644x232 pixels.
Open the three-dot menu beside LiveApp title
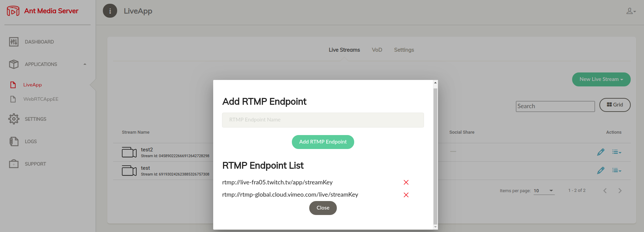click(x=110, y=11)
